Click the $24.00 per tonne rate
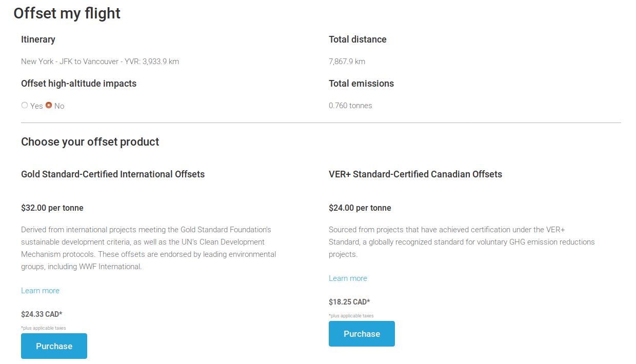Viewport: 636px width, 364px height. [x=360, y=208]
